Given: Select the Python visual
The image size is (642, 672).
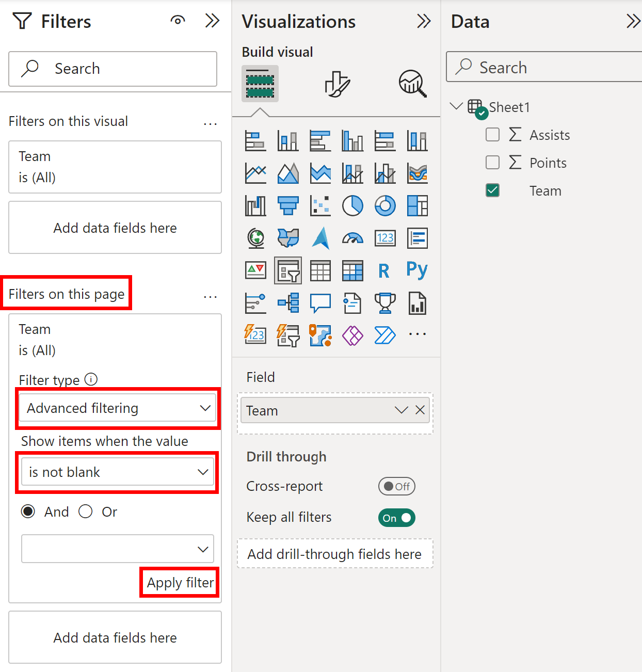Looking at the screenshot, I should [x=417, y=270].
